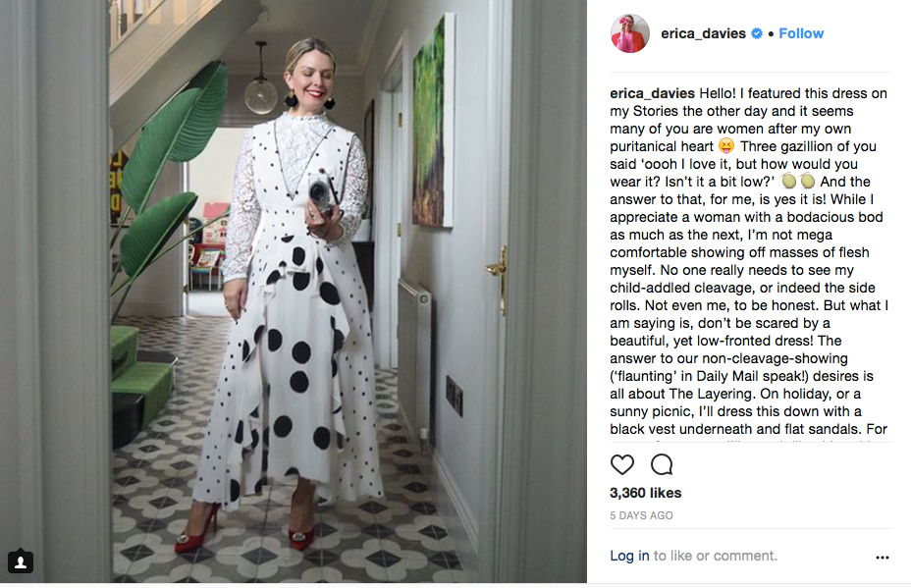Click the bold erica_davies name starting the caption
The image size is (911, 588).
pyautogui.click(x=652, y=93)
